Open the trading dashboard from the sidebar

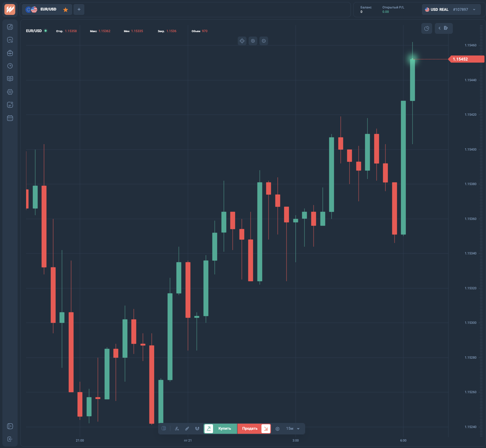point(10,27)
